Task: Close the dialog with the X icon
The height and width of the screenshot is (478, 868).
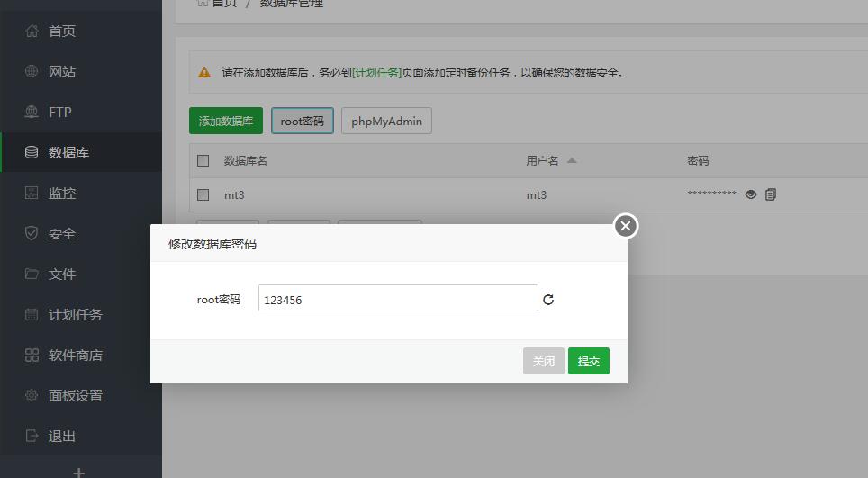Action: [x=626, y=226]
